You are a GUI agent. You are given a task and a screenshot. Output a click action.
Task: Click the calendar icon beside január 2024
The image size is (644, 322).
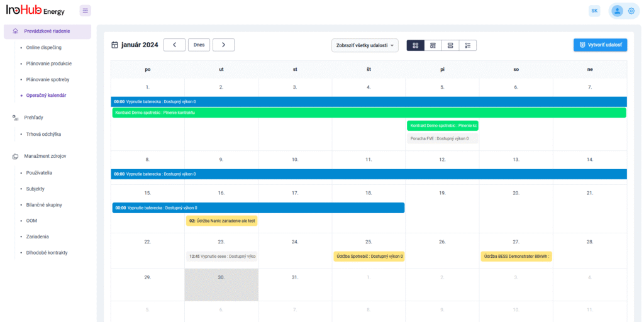pyautogui.click(x=114, y=45)
